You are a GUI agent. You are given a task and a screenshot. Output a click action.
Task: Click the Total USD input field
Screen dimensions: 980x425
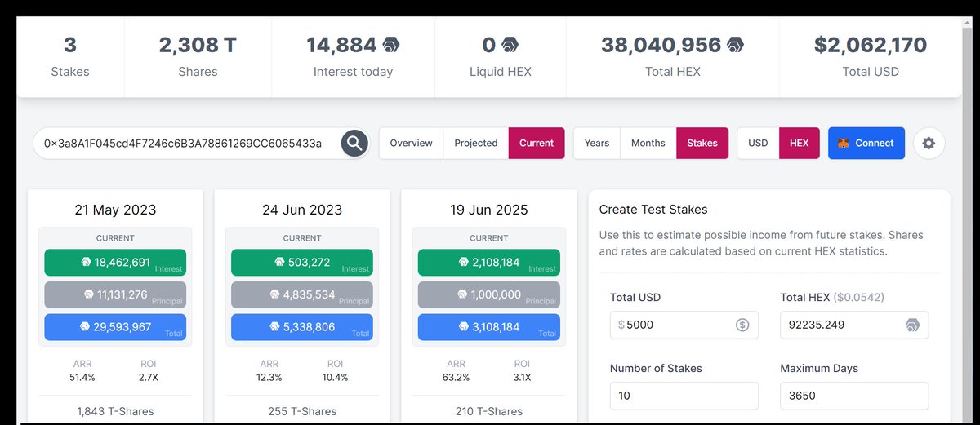click(x=684, y=325)
